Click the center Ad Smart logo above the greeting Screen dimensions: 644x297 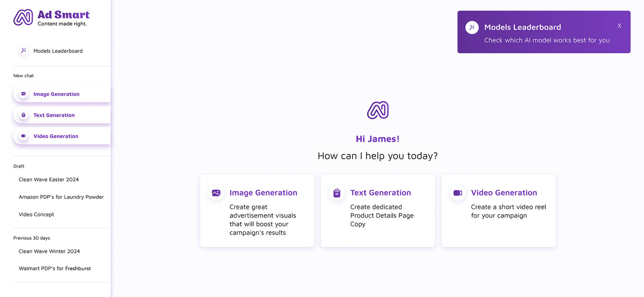[378, 110]
